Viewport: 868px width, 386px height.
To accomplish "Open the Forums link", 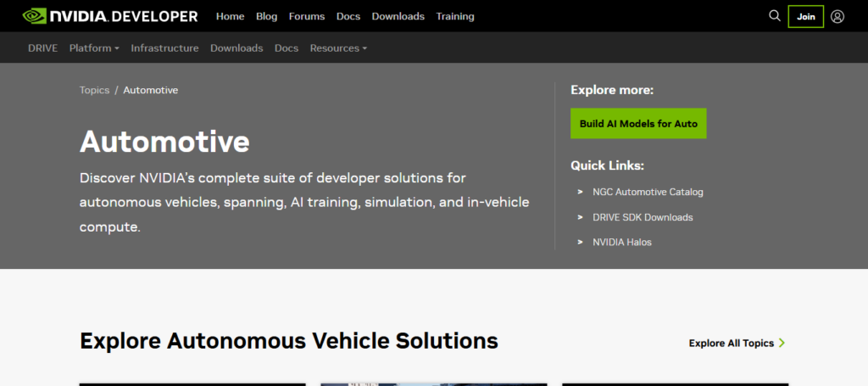I will pyautogui.click(x=307, y=17).
